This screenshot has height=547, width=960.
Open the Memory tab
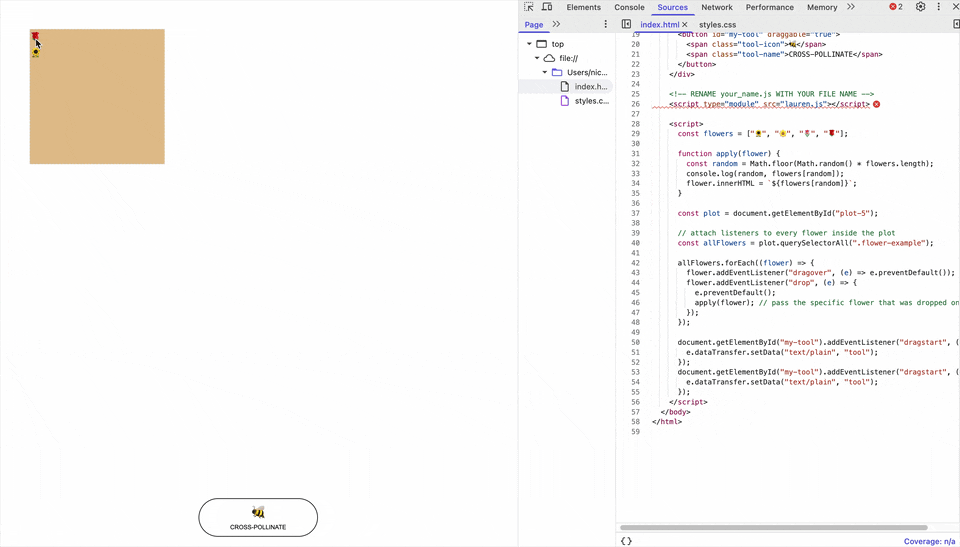(822, 7)
